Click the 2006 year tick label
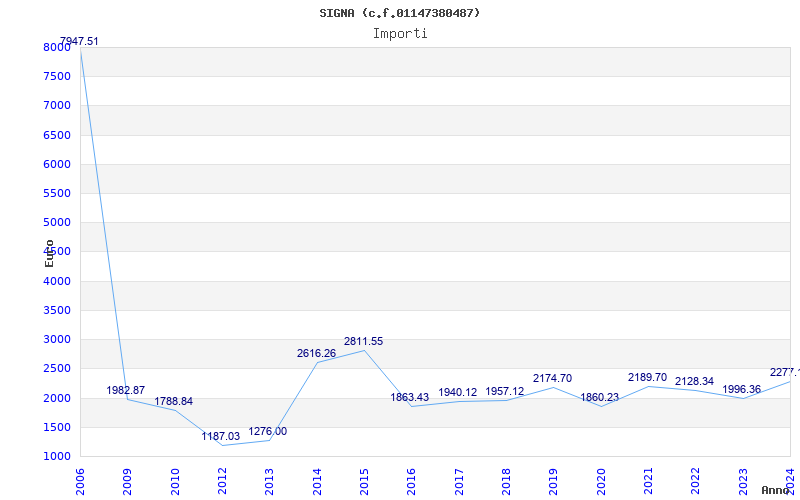Image resolution: width=800 pixels, height=500 pixels. pos(81,481)
